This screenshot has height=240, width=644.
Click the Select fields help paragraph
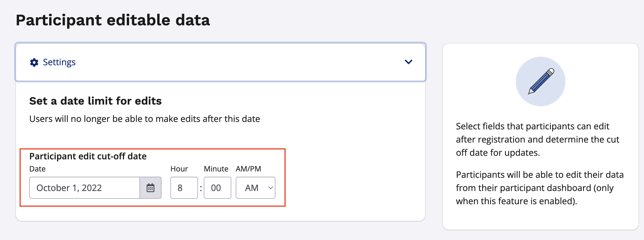click(538, 140)
